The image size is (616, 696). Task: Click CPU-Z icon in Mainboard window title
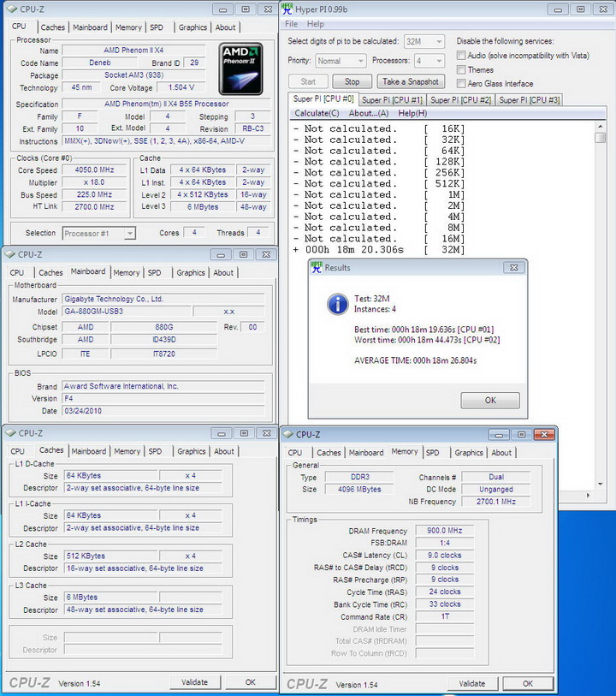click(9, 254)
